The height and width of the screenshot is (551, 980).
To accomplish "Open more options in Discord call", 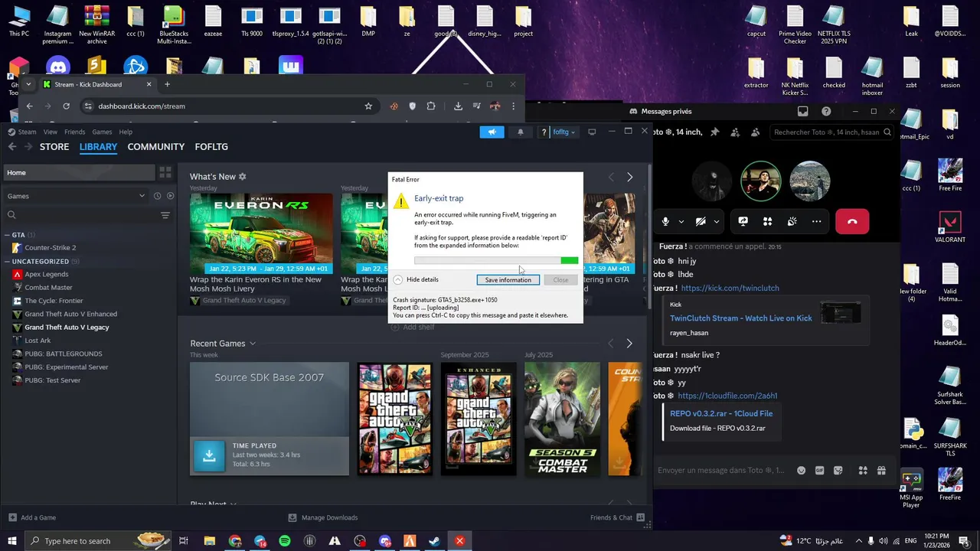I will click(816, 221).
